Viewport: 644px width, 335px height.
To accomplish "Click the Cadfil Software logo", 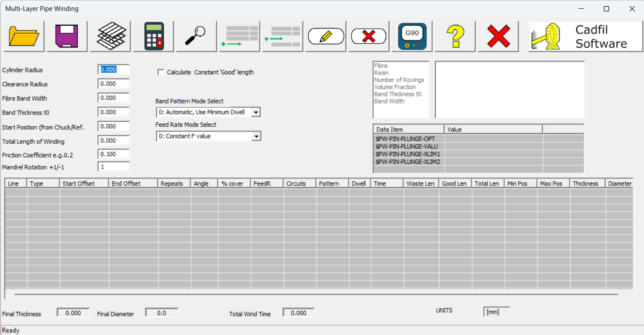I will 586,36.
